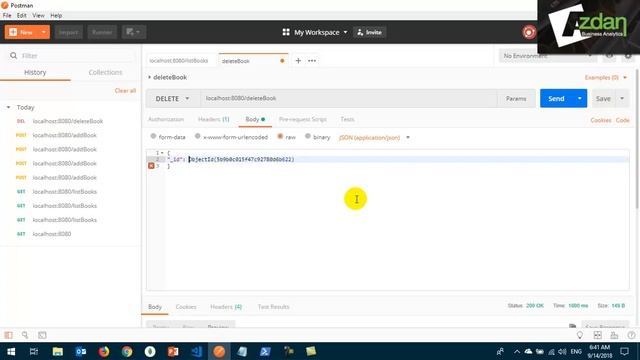Open the New button dropdown arrow
The image size is (640, 360).
click(x=43, y=32)
